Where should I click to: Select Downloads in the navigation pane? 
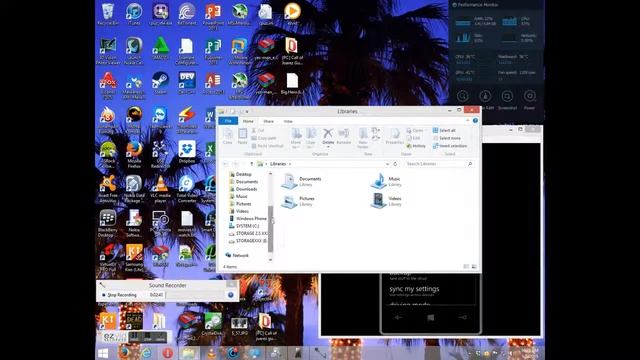coord(243,189)
